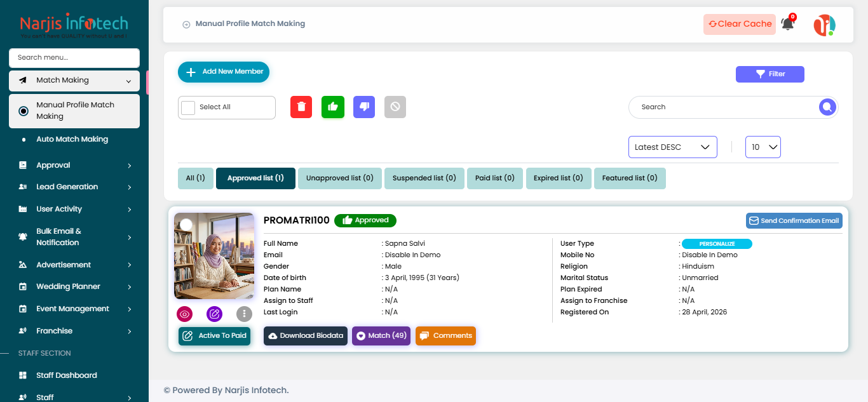
Task: Open the user profile avatar icon
Action: click(x=824, y=25)
